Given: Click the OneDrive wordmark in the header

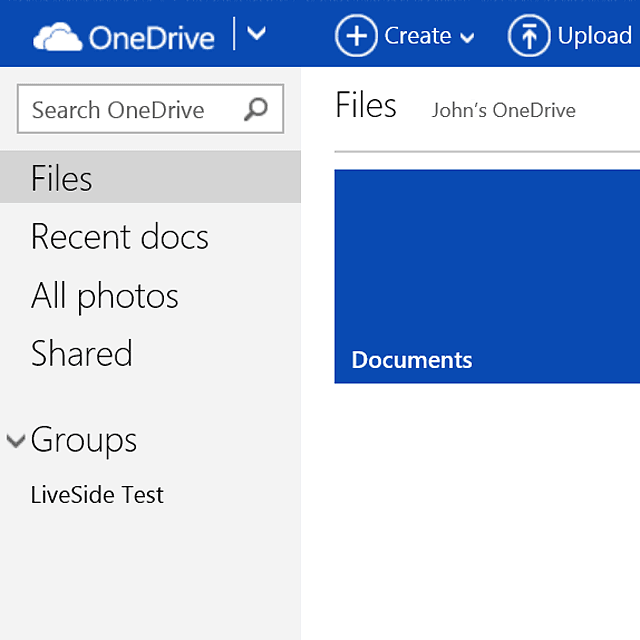Looking at the screenshot, I should click(152, 38).
